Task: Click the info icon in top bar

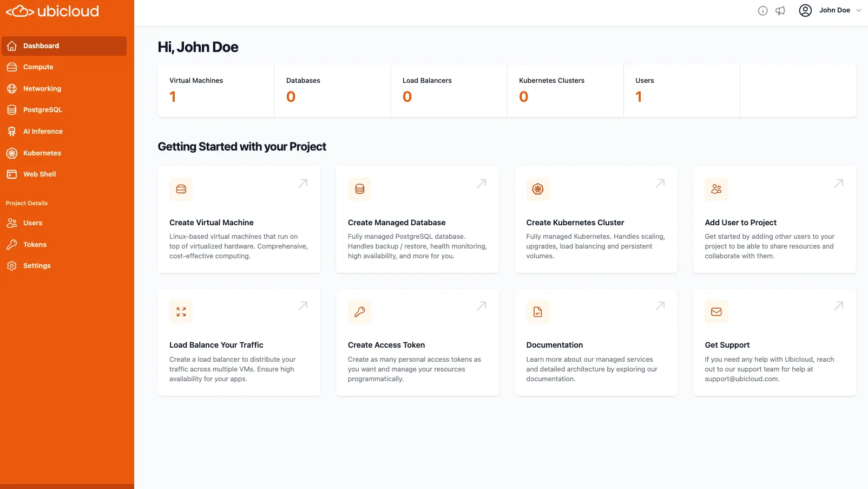Action: tap(762, 11)
